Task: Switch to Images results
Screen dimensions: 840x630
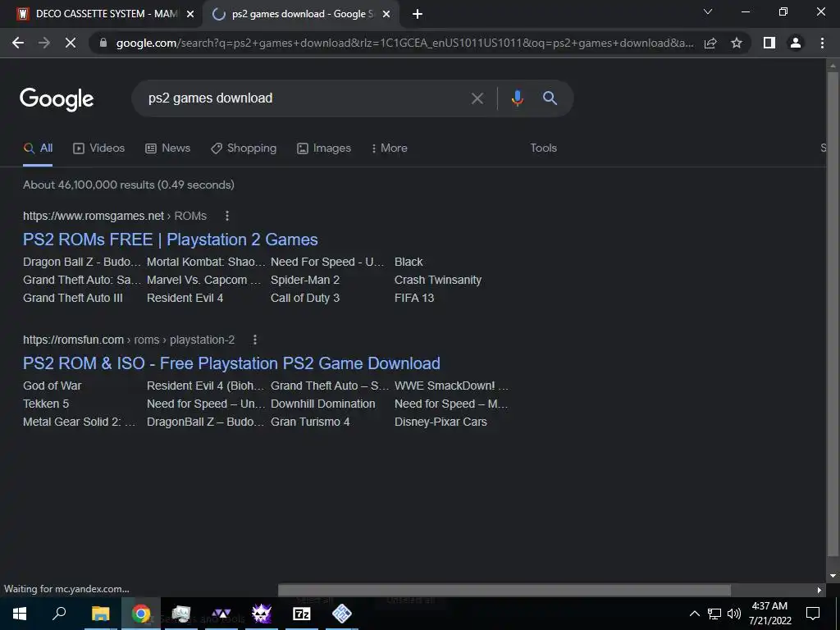Action: 324,148
